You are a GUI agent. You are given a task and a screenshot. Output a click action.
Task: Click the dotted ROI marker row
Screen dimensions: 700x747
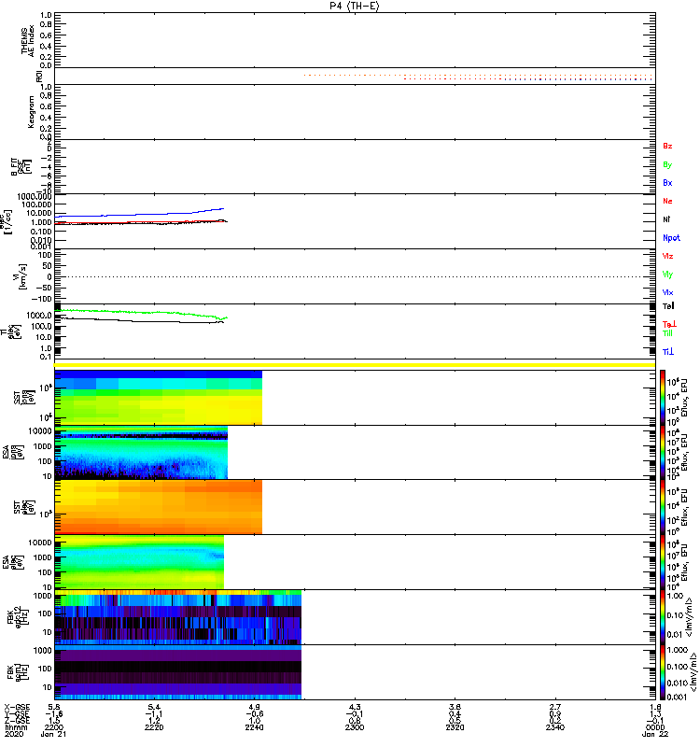[x=478, y=77]
